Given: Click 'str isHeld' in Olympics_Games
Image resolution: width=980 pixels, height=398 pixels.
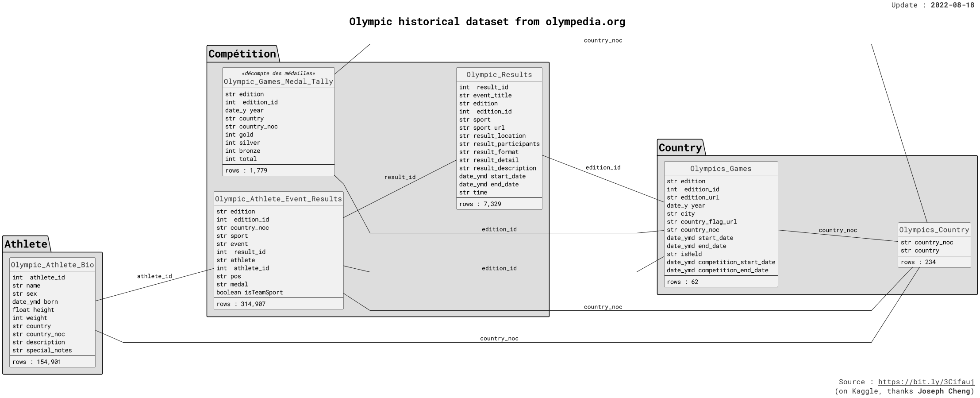Looking at the screenshot, I should point(684,254).
